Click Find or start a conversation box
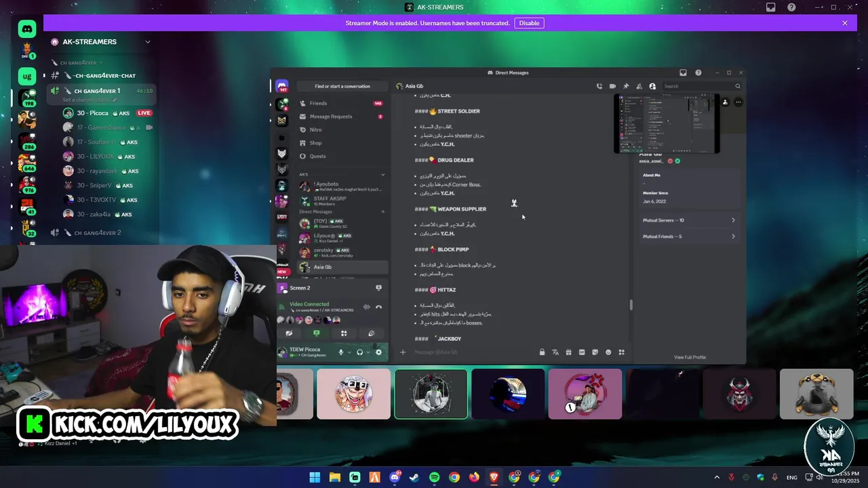 click(x=342, y=86)
